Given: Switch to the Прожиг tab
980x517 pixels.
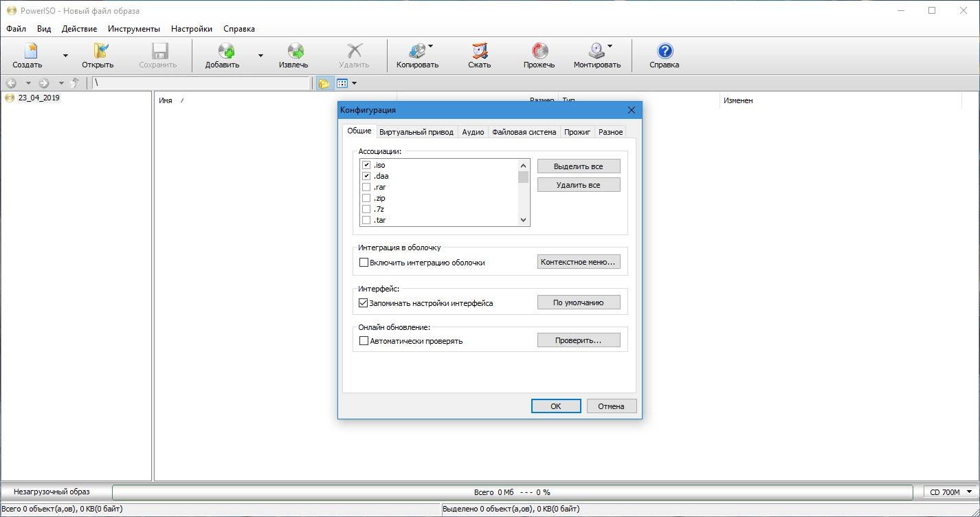Looking at the screenshot, I should (x=577, y=132).
